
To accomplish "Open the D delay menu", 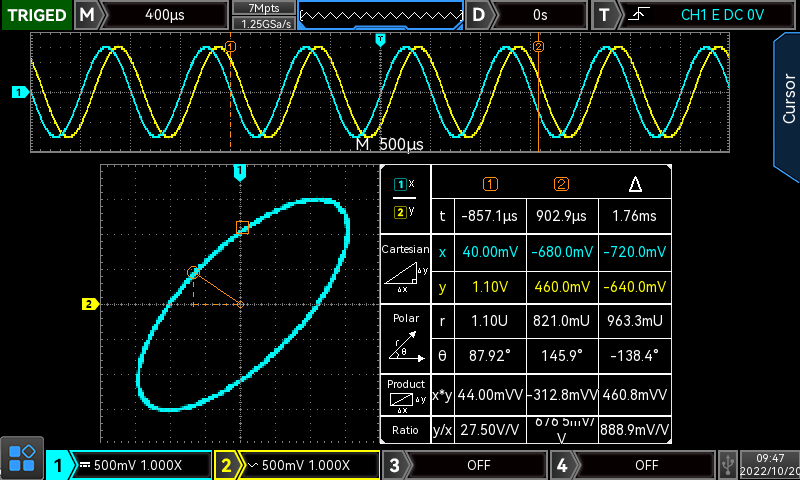I will point(480,15).
